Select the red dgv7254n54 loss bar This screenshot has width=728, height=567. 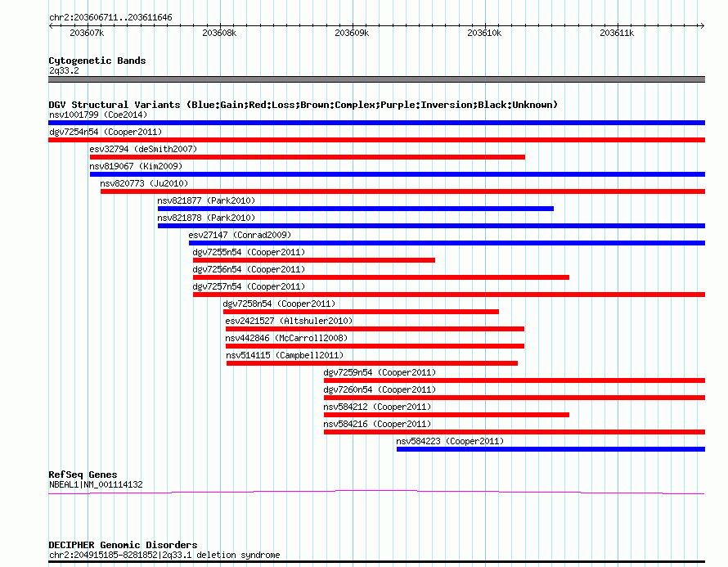376,140
